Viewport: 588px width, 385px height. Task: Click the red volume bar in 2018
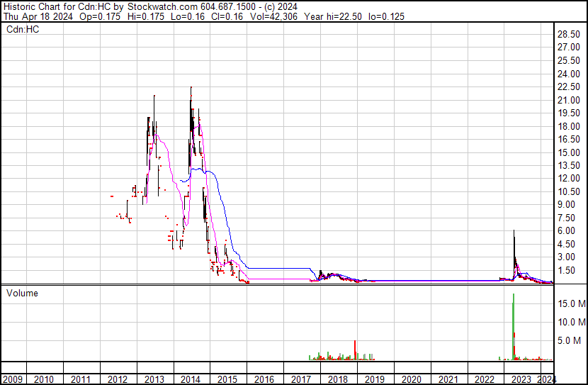tap(354, 350)
